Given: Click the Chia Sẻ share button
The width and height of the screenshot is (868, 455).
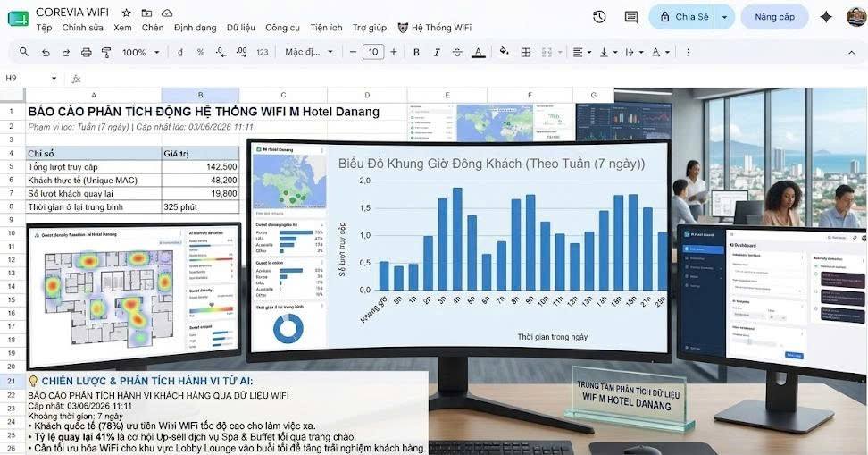Looking at the screenshot, I should click(683, 17).
